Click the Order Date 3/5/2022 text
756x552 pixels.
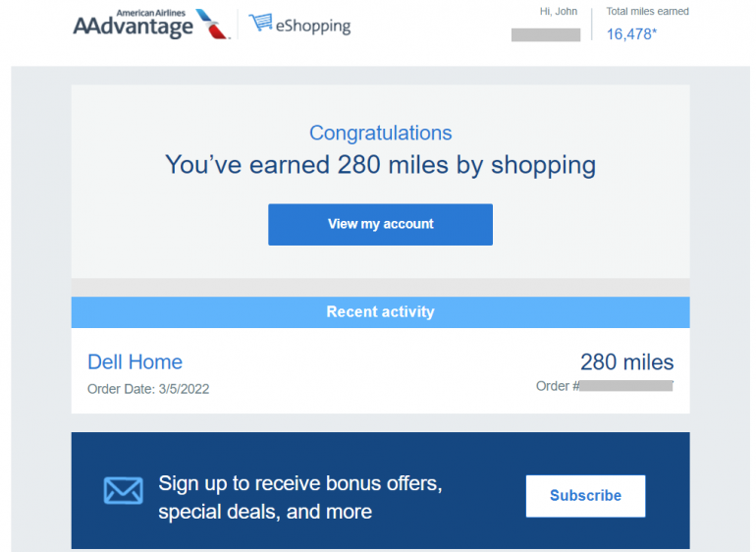(x=148, y=389)
